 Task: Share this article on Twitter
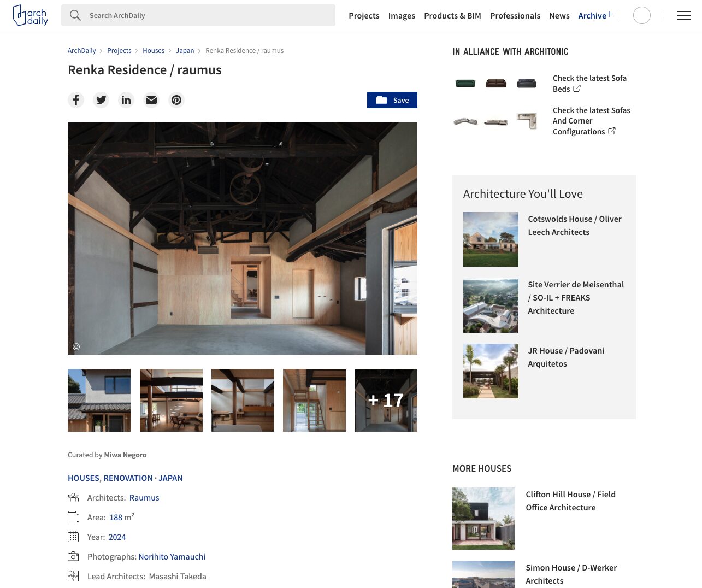pyautogui.click(x=101, y=100)
